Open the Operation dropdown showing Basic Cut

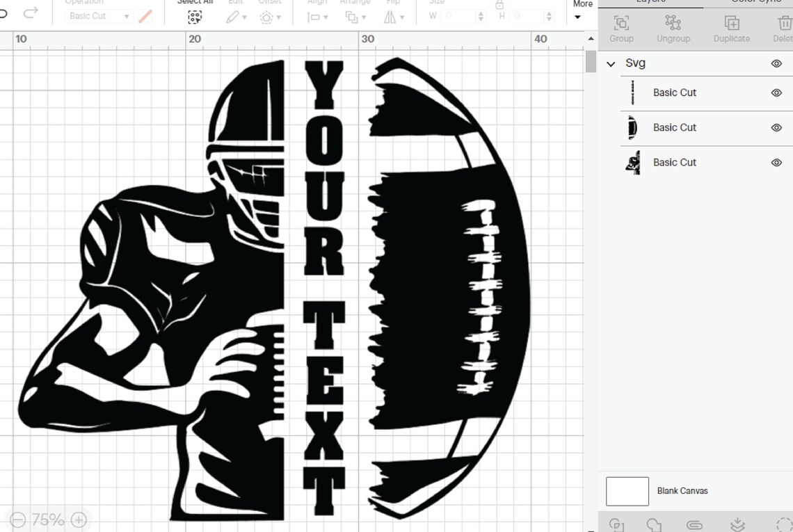click(x=99, y=15)
